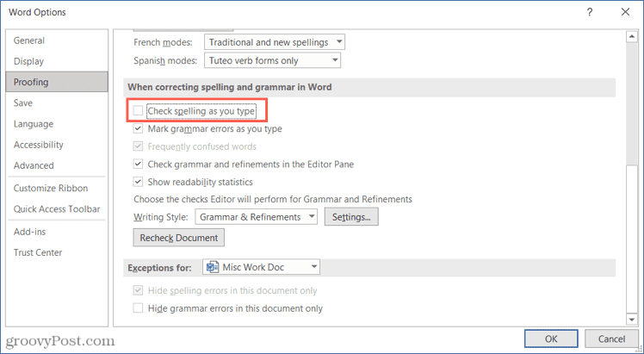Click the Recheck Document button
Screen dimensions: 644x354
(x=179, y=238)
